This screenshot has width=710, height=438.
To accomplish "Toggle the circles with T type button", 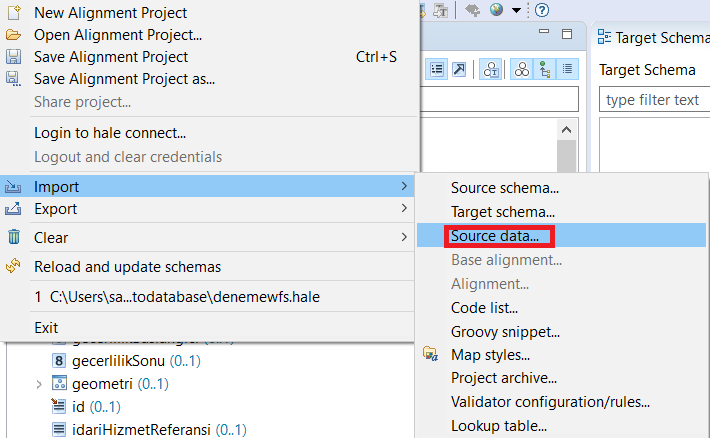I will click(491, 69).
